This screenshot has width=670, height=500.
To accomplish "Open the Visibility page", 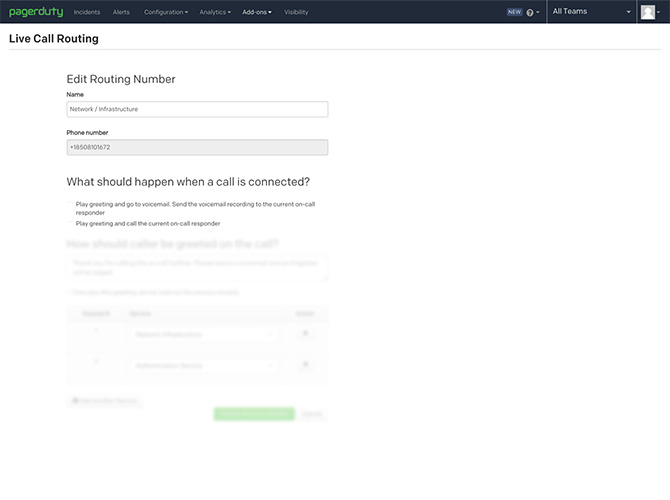I will point(296,12).
